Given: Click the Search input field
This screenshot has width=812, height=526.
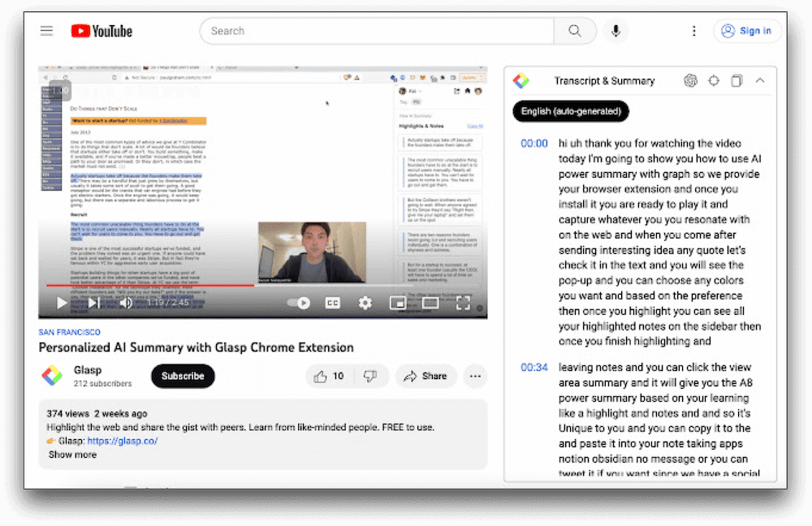Looking at the screenshot, I should (377, 31).
